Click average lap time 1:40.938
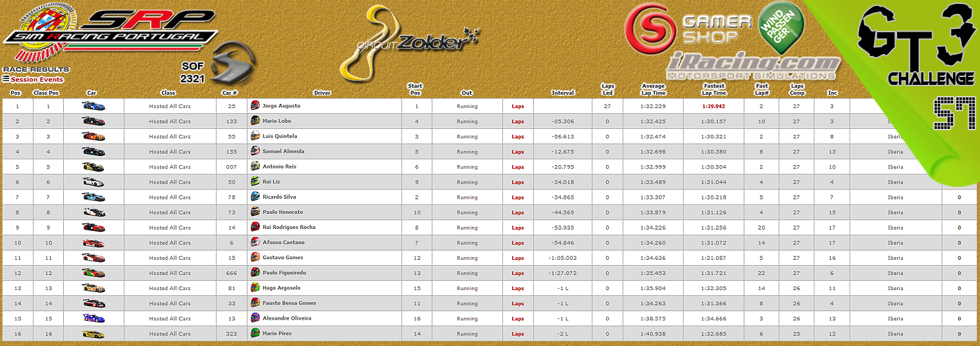 pyautogui.click(x=653, y=334)
